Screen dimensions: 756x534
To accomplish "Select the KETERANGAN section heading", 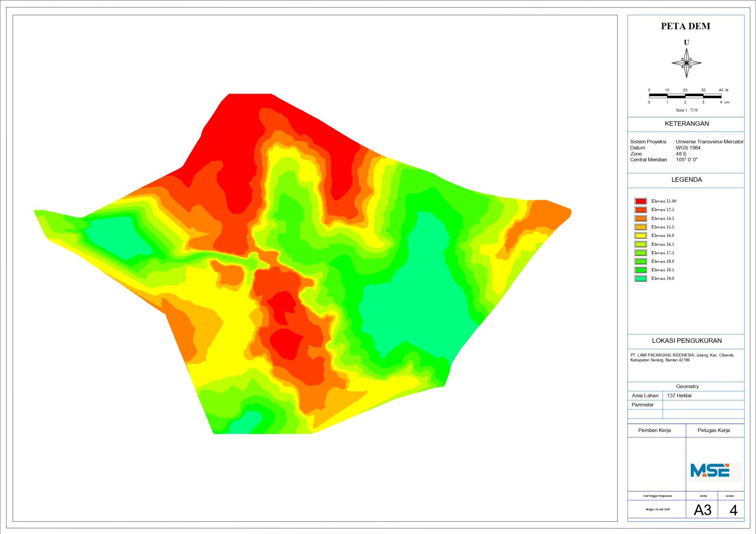I will coord(687,124).
